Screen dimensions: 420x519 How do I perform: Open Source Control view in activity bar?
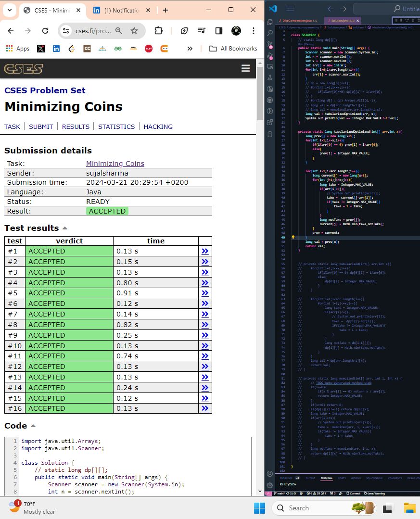[270, 44]
